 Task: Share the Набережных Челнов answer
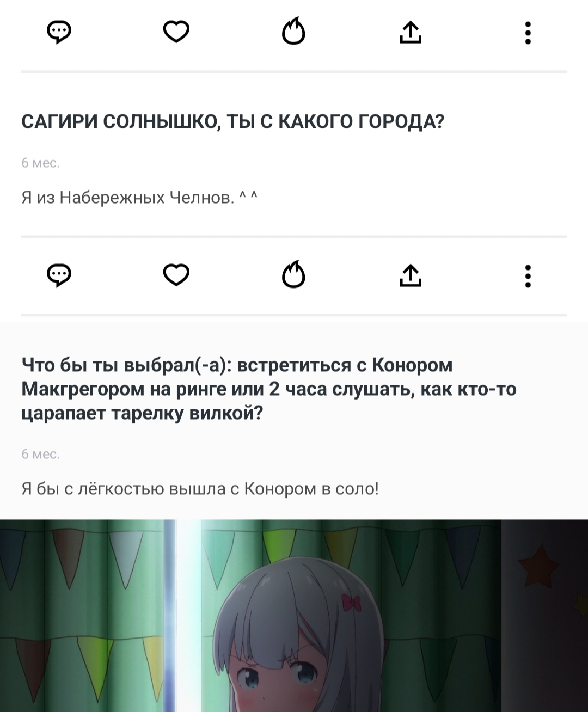(x=411, y=275)
